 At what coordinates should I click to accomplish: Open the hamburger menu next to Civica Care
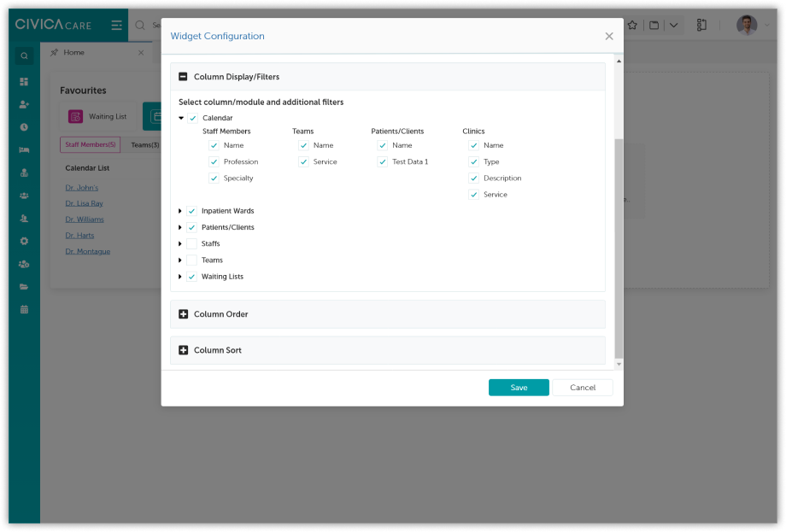(116, 25)
